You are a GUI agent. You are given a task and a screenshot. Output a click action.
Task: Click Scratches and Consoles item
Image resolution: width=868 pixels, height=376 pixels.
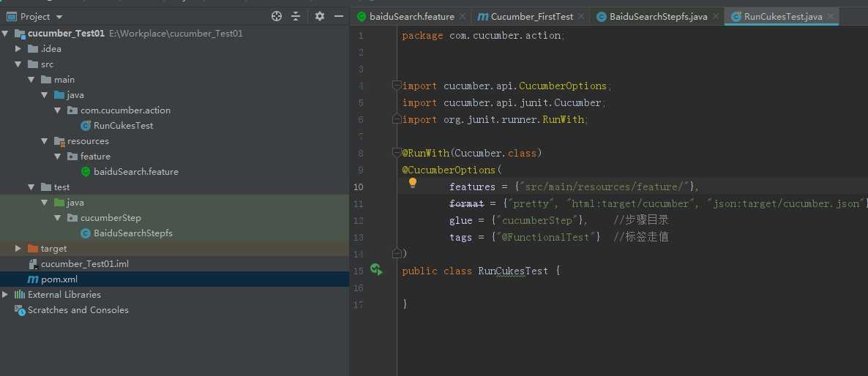(x=78, y=310)
